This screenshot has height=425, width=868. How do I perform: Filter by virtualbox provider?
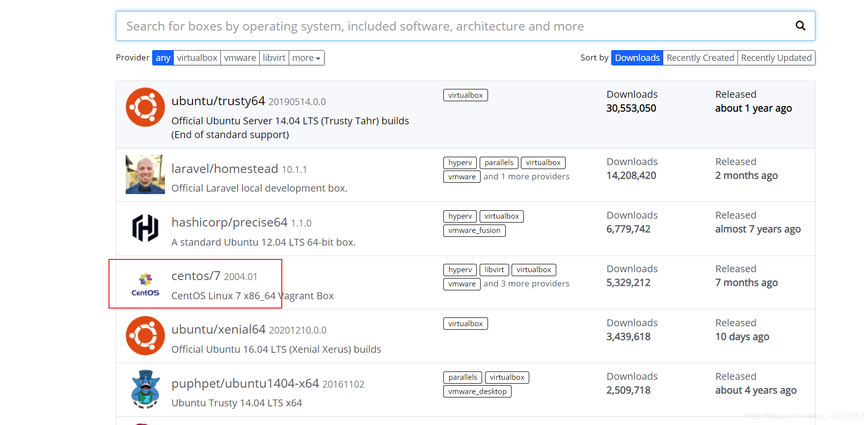(x=197, y=58)
